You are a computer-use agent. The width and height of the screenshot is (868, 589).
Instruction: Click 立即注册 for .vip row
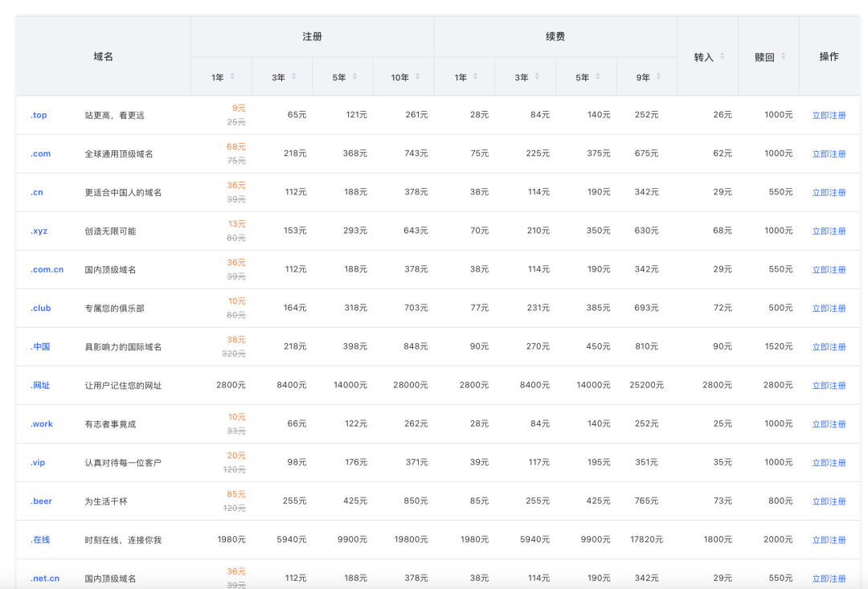click(x=829, y=463)
